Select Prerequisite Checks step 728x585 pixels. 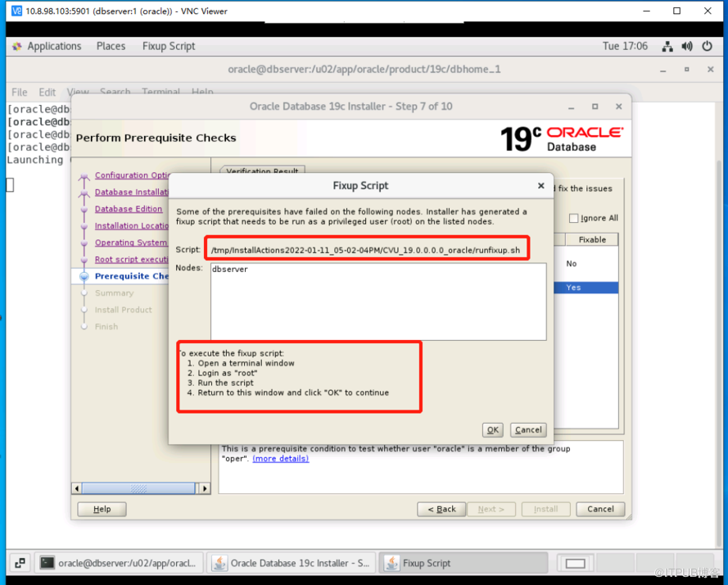(131, 276)
